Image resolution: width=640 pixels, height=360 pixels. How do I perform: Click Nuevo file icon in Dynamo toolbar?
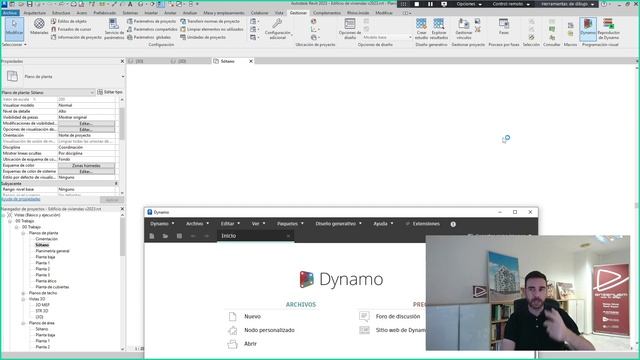tap(152, 236)
